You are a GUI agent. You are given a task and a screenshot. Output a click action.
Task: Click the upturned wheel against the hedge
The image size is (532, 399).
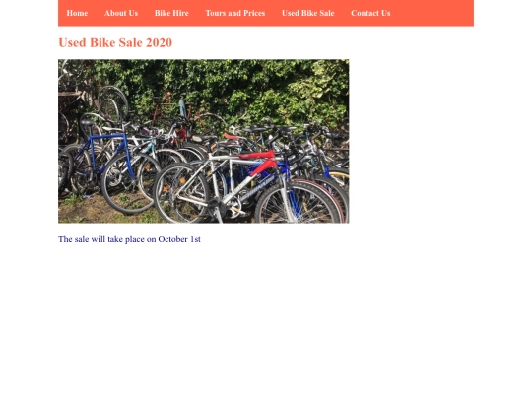point(112,102)
